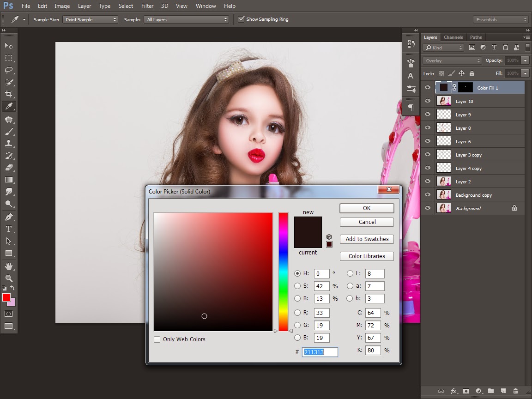Select the Hand tool
Image resolution: width=532 pixels, height=399 pixels.
tap(9, 266)
